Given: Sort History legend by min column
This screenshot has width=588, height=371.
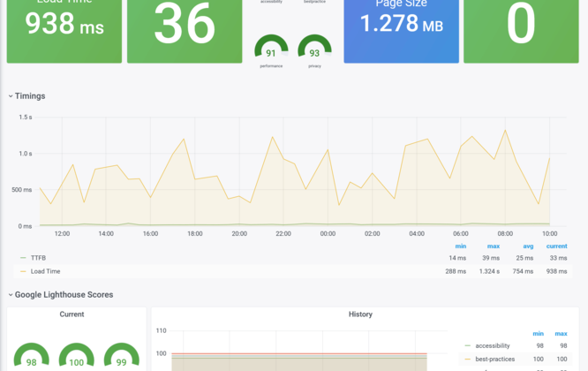Looking at the screenshot, I should click(x=538, y=333).
